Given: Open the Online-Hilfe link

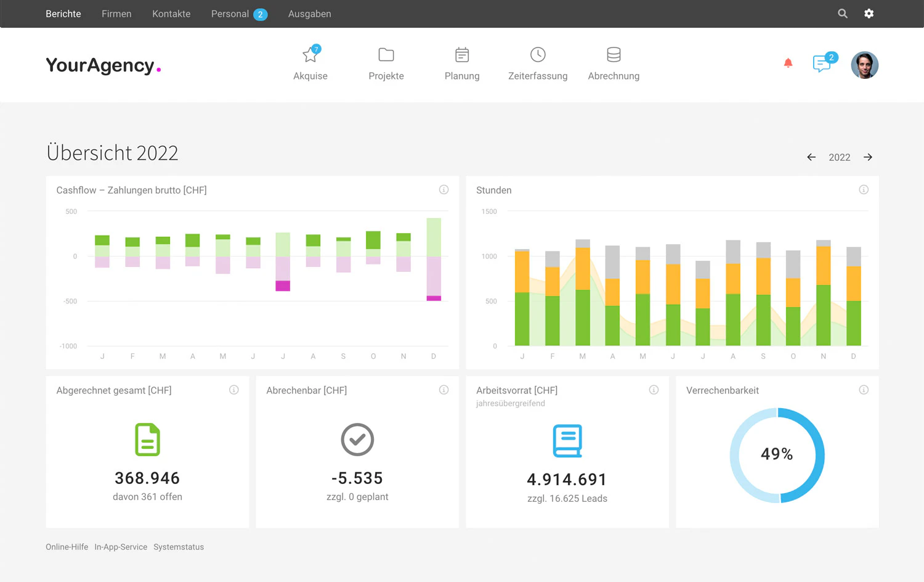Looking at the screenshot, I should pos(67,547).
